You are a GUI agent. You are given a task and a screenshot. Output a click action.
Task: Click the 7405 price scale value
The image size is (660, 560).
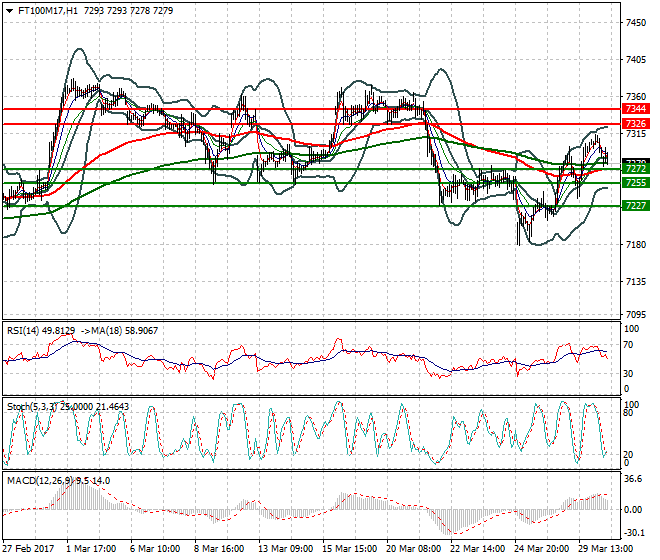coord(636,60)
